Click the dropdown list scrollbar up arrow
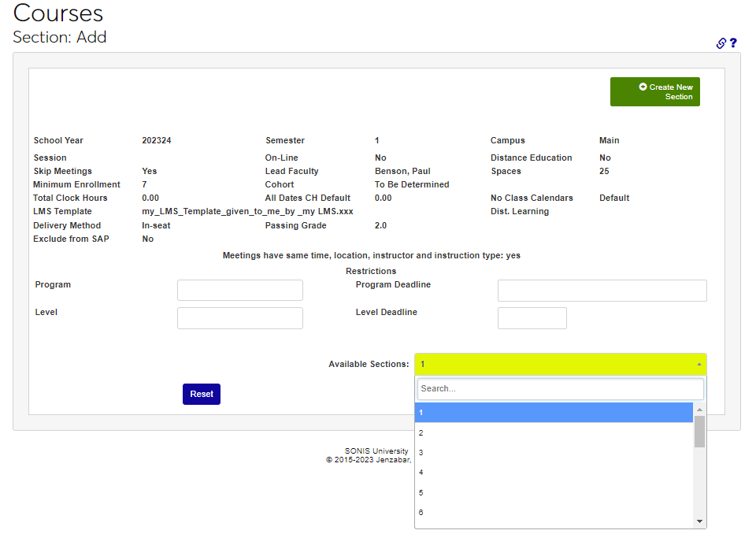The width and height of the screenshot is (756, 534). click(699, 410)
